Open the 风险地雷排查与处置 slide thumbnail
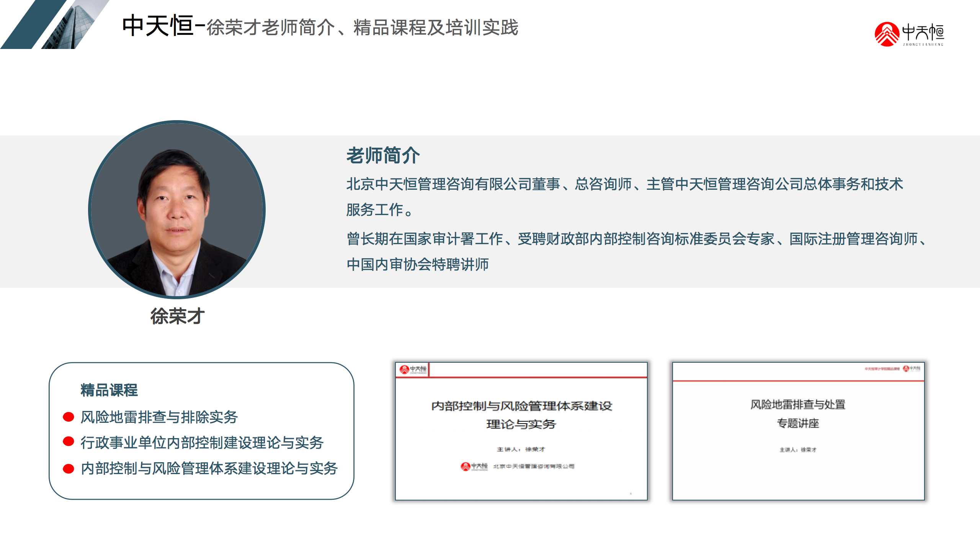The image size is (980, 551). point(798,431)
